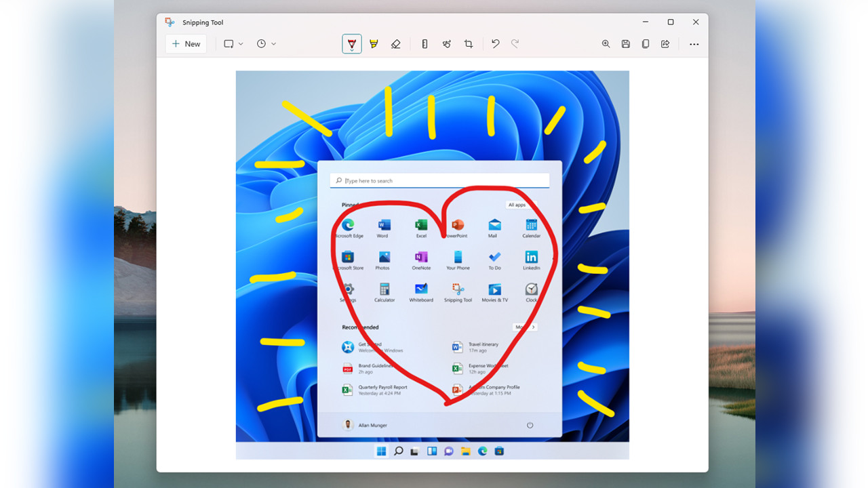Select the Ballpoint pen tool
Viewport: 868px width, 488px height.
(x=351, y=43)
